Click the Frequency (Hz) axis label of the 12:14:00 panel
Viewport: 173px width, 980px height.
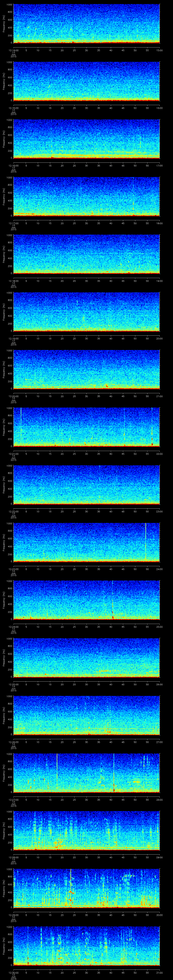(x=4, y=24)
